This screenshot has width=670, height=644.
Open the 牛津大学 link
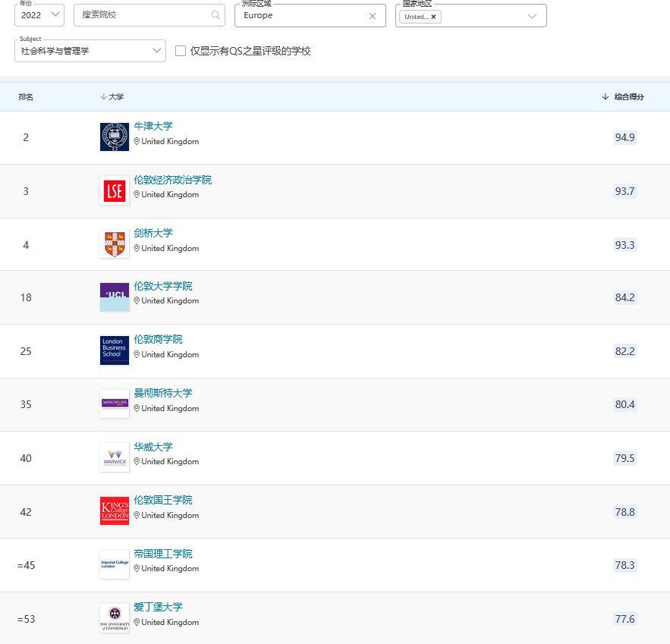pyautogui.click(x=153, y=126)
